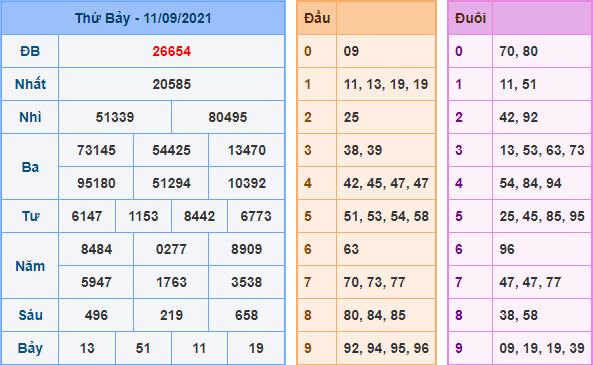This screenshot has width=593, height=365.
Task: Select Đầu row value '92, 94, 95, 96'
Action: coord(386,348)
